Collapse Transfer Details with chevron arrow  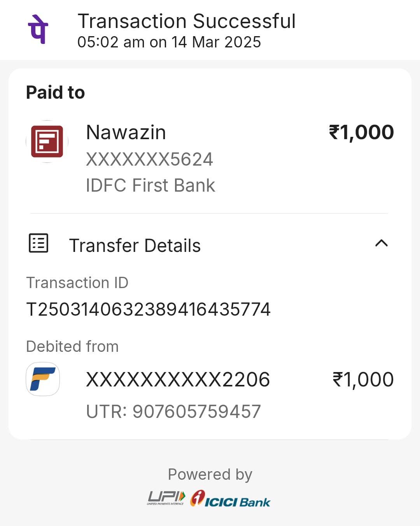pos(381,243)
